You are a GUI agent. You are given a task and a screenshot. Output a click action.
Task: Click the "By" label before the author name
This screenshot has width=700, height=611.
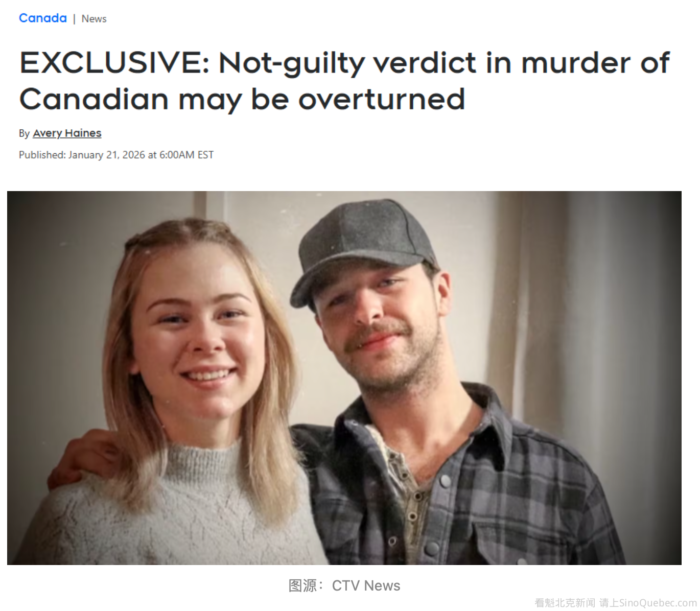click(x=24, y=134)
